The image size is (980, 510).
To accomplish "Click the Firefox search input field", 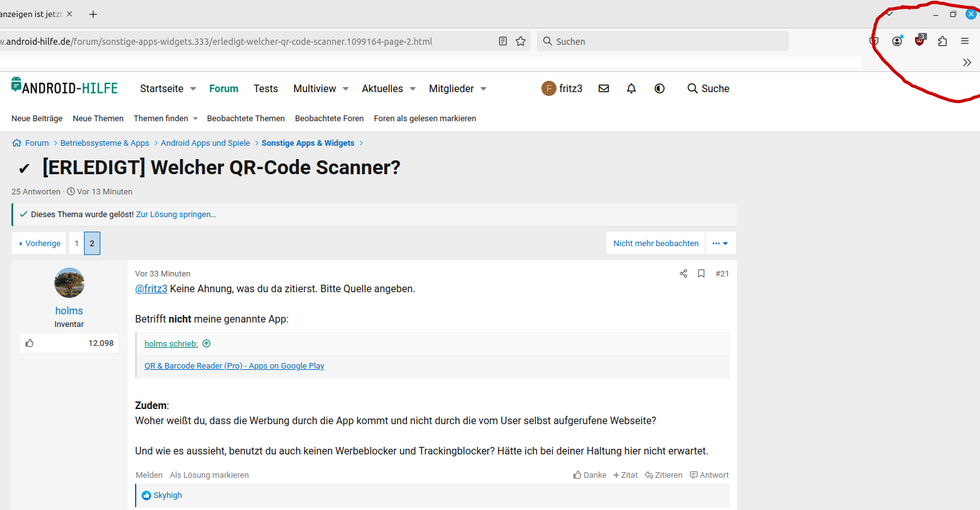I will (663, 41).
